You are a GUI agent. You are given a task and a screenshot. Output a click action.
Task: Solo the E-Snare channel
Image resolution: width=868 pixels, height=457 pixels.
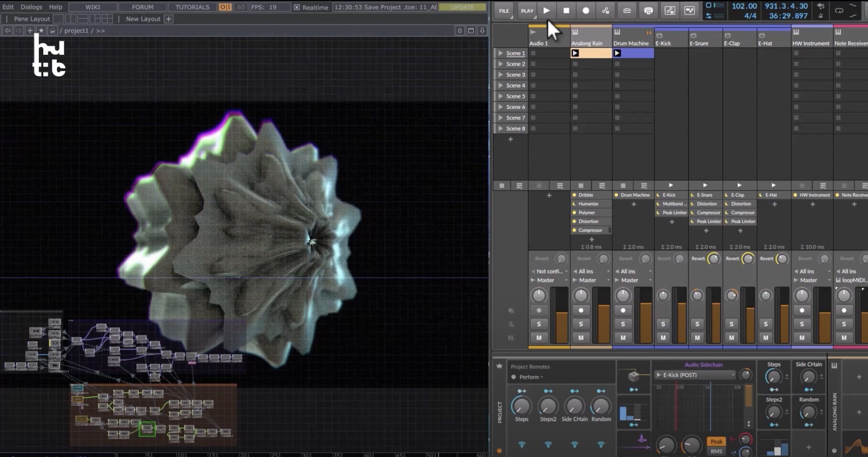(697, 324)
